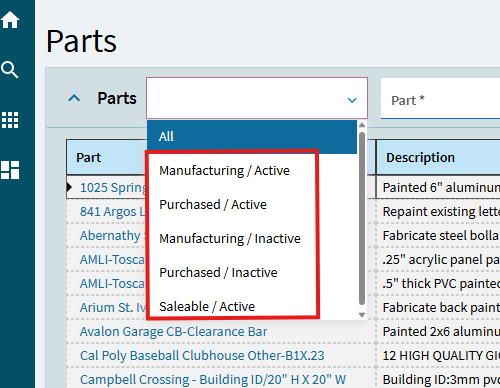
Task: Open the Search magnifier in sidebar
Action: (10, 69)
